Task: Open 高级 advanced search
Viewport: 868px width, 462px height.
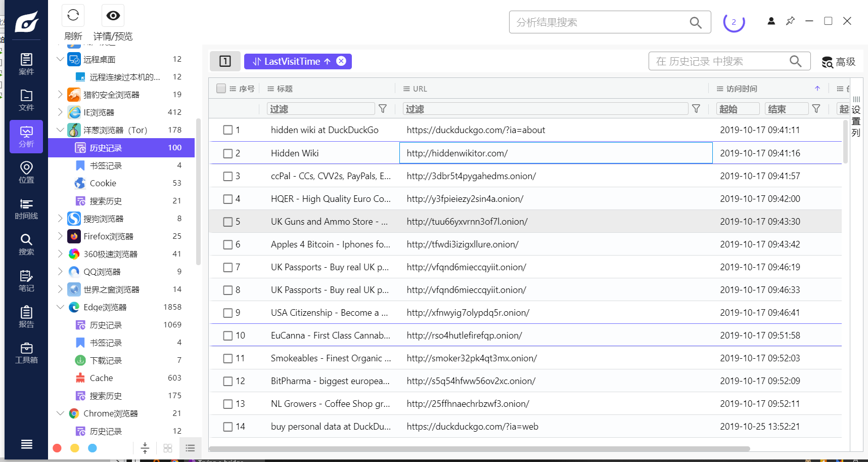Action: tap(838, 62)
